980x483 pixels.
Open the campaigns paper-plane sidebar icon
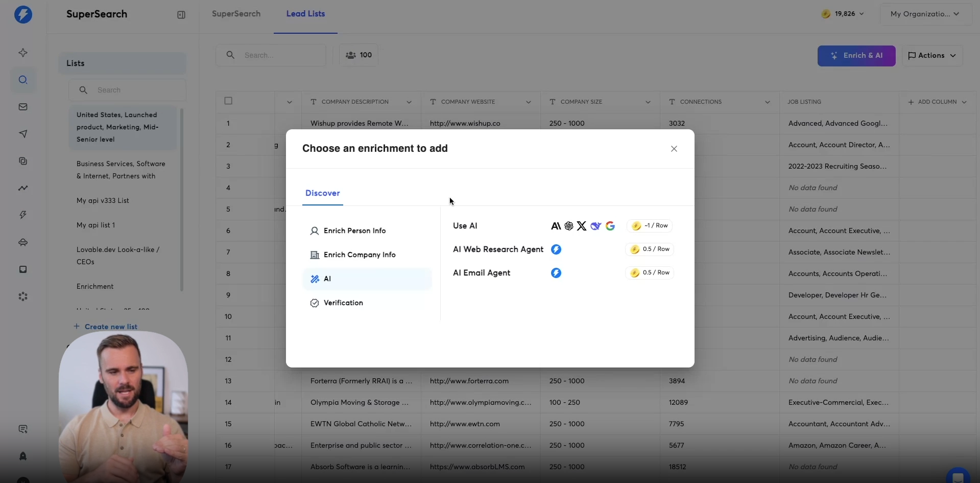(x=23, y=134)
